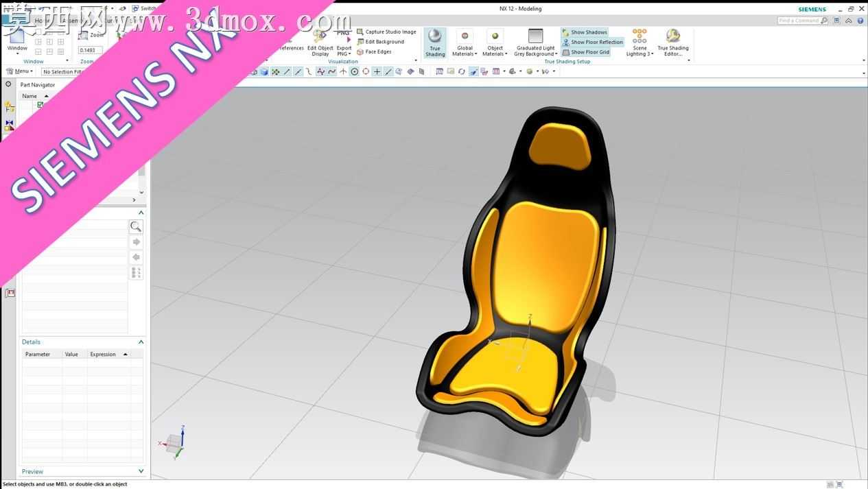Toggle the Part Navigator item checkbox
Image resolution: width=868 pixels, height=489 pixels.
pyautogui.click(x=40, y=105)
